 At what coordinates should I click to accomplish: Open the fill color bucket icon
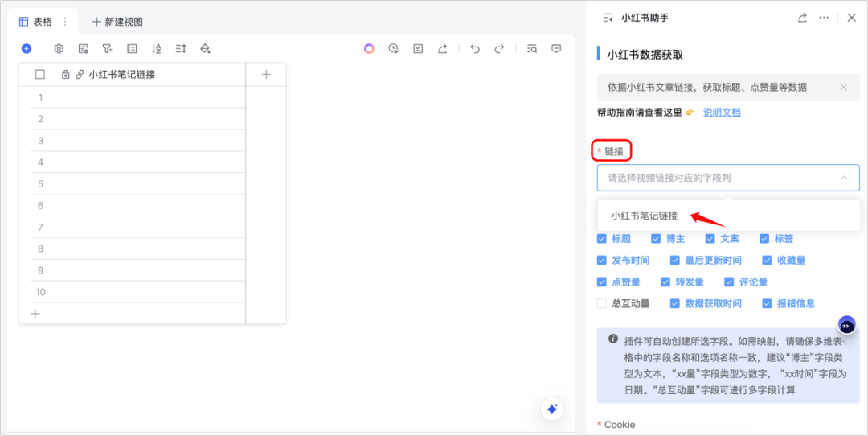pos(206,49)
